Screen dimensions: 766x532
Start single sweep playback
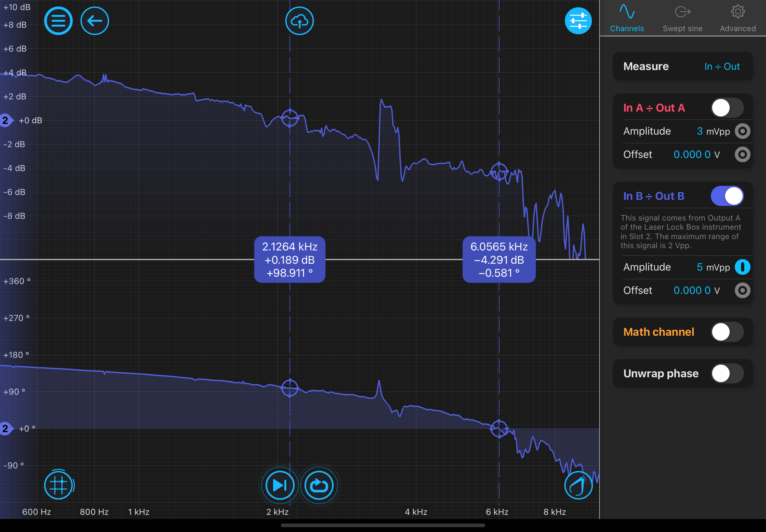click(x=280, y=485)
